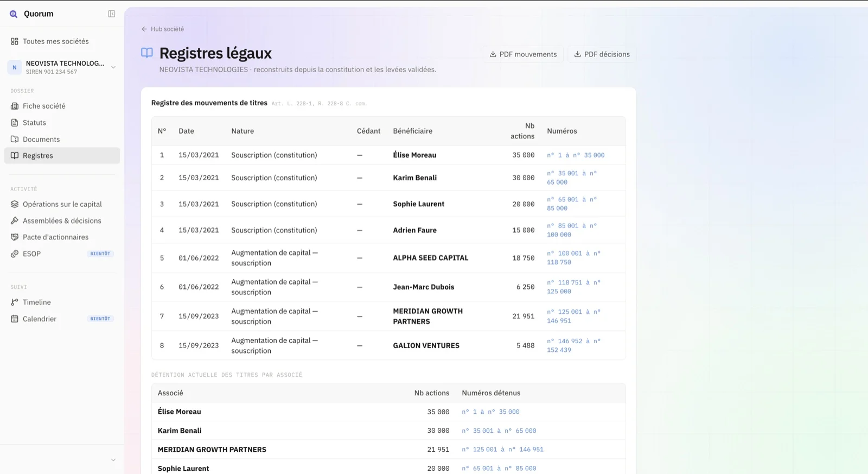Screen dimensions: 868x474
Task: Click Jean-Marc Dubois beneficiary cell
Action: [424, 287]
